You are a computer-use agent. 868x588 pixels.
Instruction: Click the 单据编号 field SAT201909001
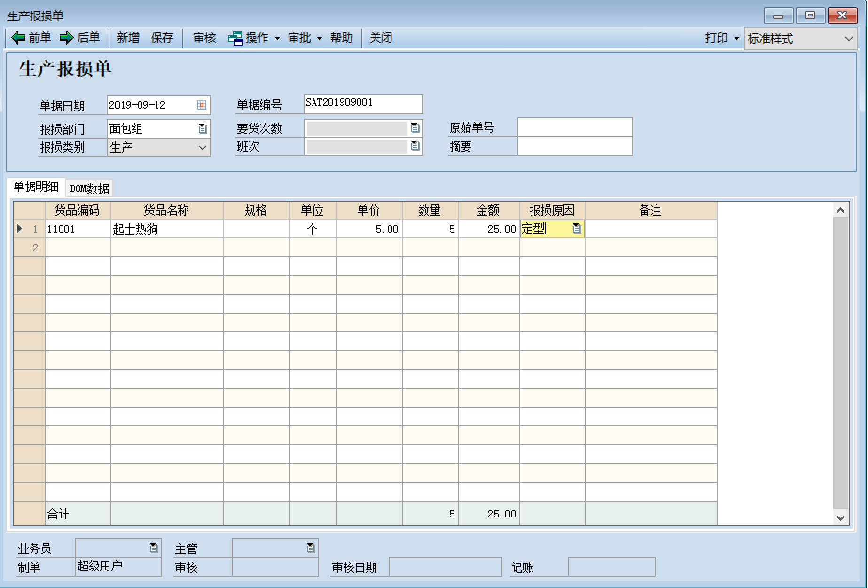coord(363,104)
